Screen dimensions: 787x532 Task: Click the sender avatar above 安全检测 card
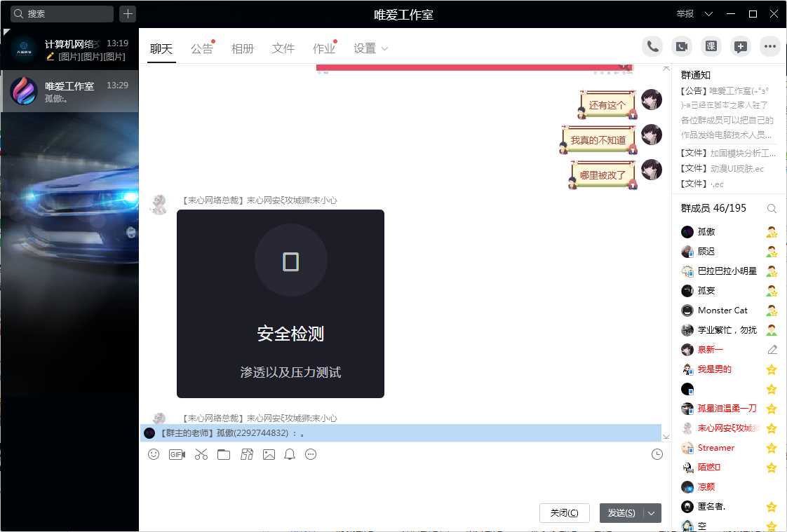click(159, 204)
